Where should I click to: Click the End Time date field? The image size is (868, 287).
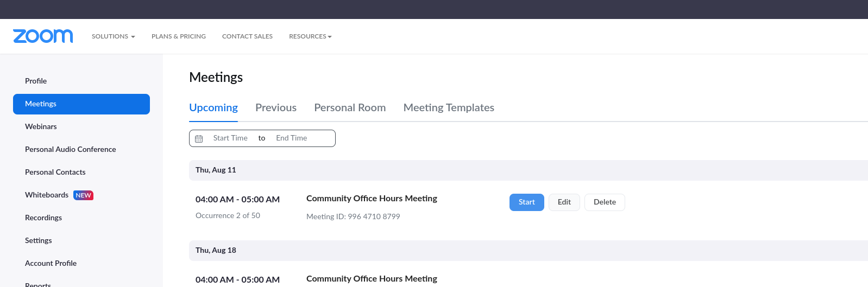[292, 138]
